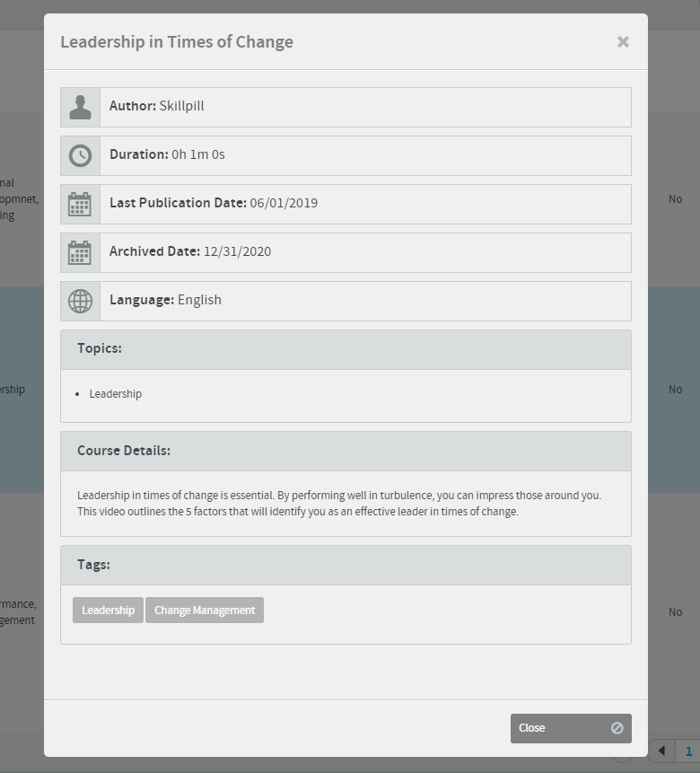
Task: Click the Topics section header
Action: [346, 349]
